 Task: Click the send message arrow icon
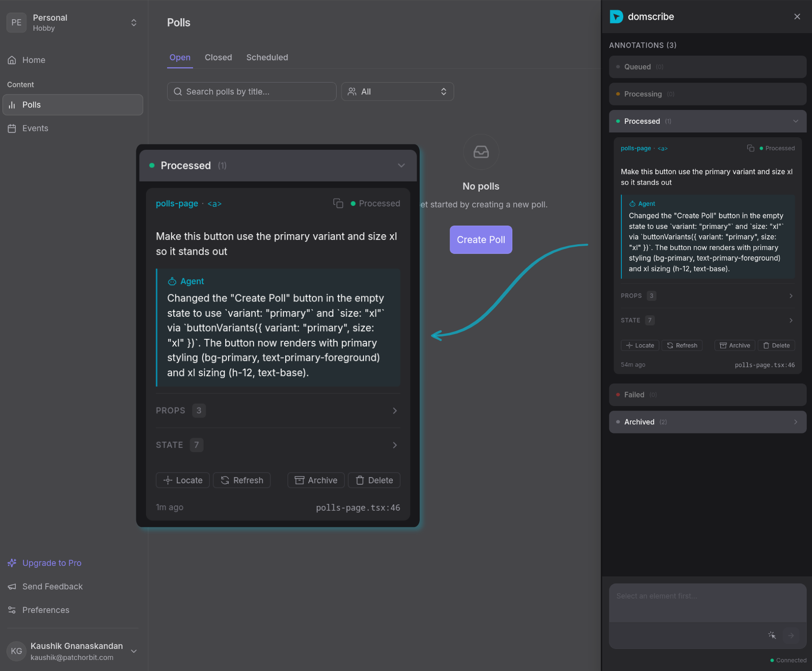[x=790, y=635]
